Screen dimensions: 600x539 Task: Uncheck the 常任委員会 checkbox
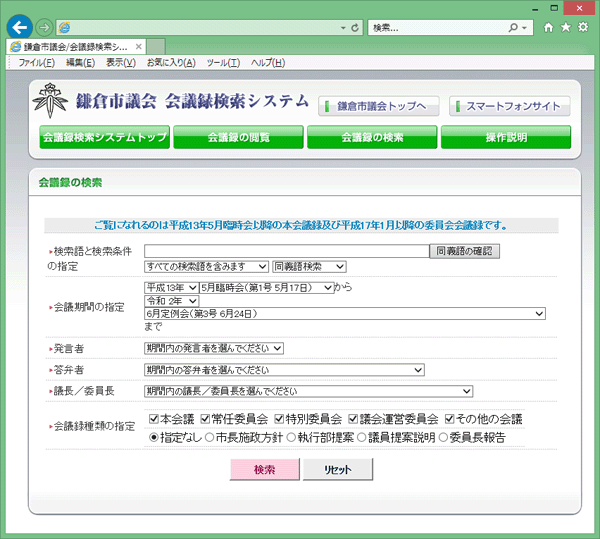tap(205, 419)
